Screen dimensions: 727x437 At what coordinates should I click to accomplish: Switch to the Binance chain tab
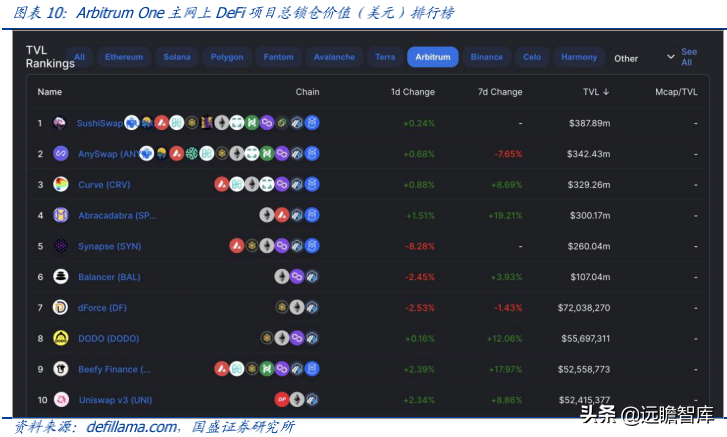487,57
